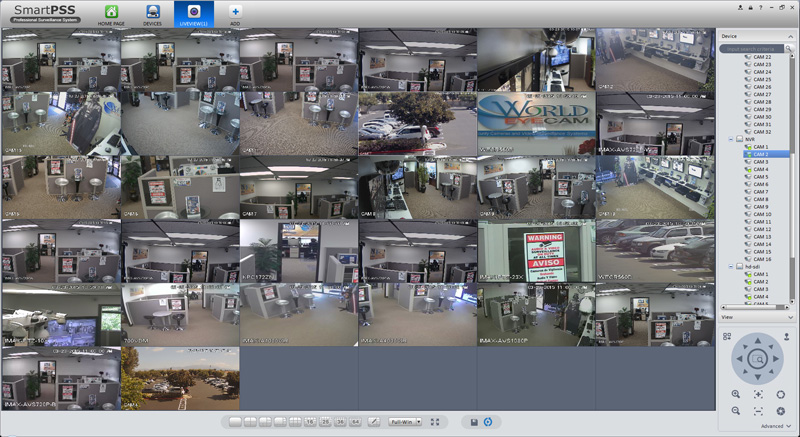Collapse the NVR device node

click(731, 139)
